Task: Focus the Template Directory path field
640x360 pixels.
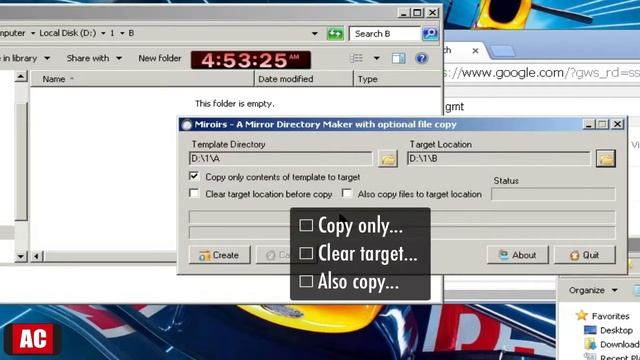Action: [x=281, y=158]
